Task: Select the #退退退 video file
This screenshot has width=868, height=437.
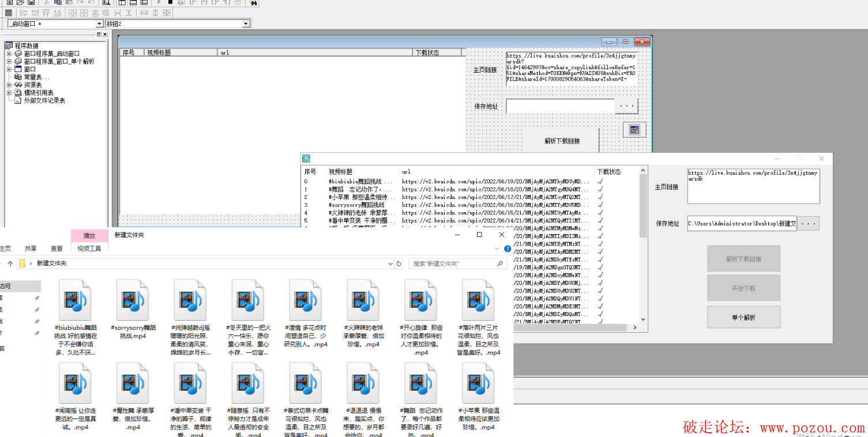Action: click(x=363, y=400)
